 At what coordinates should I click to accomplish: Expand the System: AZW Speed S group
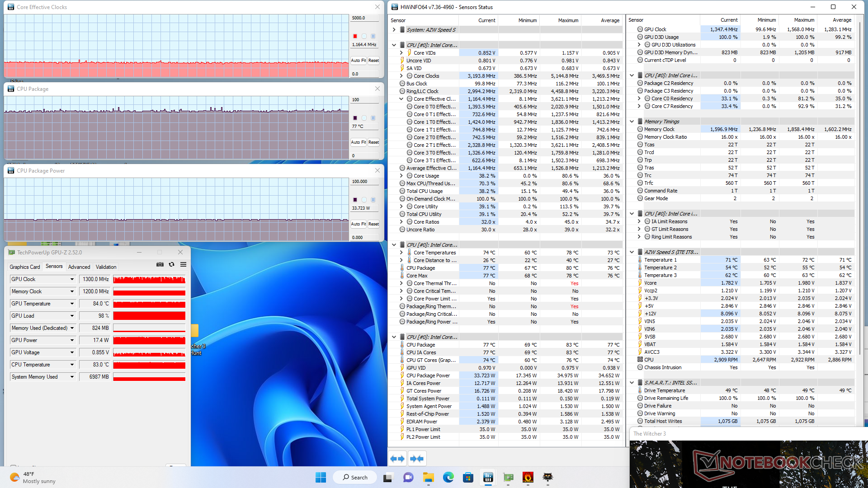point(394,30)
